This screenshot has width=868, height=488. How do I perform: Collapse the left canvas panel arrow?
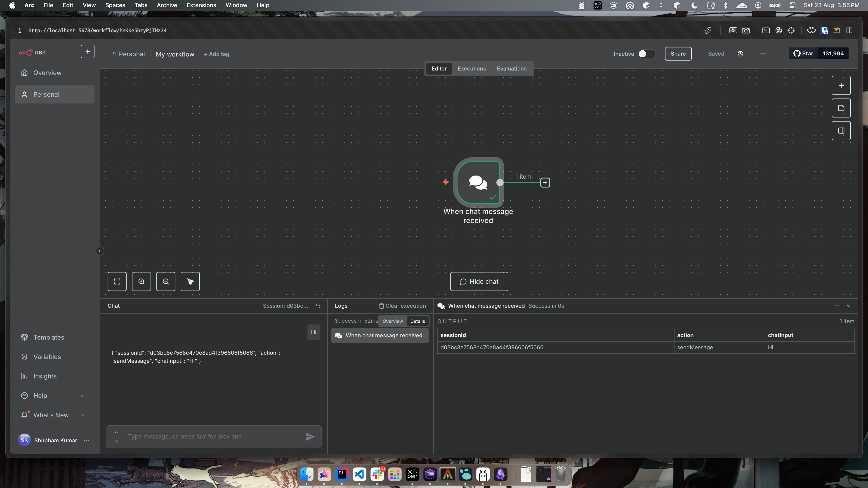pyautogui.click(x=100, y=251)
